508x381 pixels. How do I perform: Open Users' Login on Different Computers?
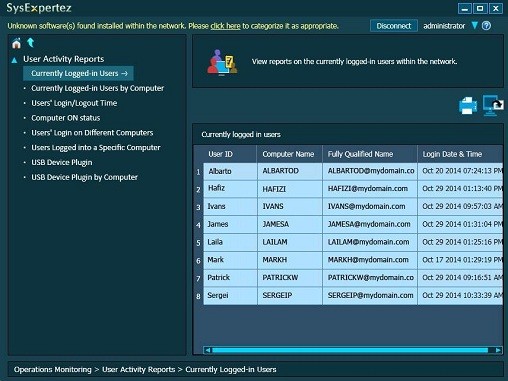point(92,133)
